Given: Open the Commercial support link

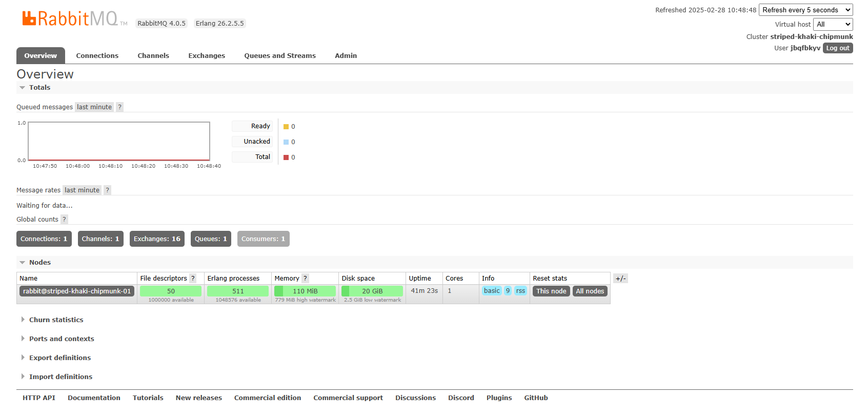Looking at the screenshot, I should point(348,398).
